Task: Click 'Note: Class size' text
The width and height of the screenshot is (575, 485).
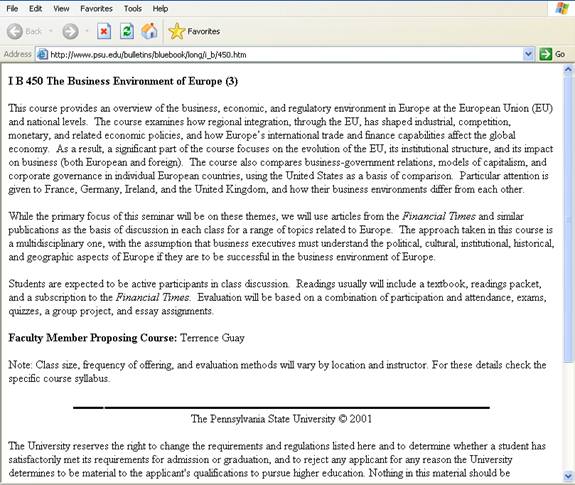Action: coord(43,365)
